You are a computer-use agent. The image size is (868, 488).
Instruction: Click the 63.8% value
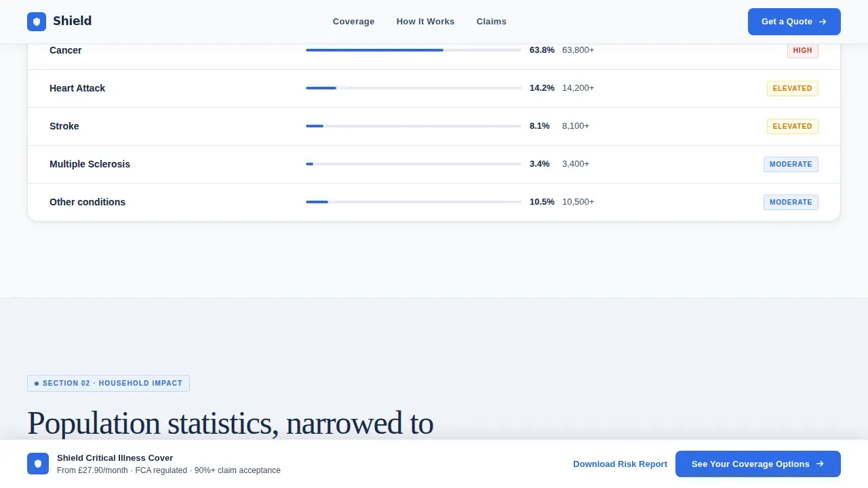pyautogui.click(x=542, y=50)
